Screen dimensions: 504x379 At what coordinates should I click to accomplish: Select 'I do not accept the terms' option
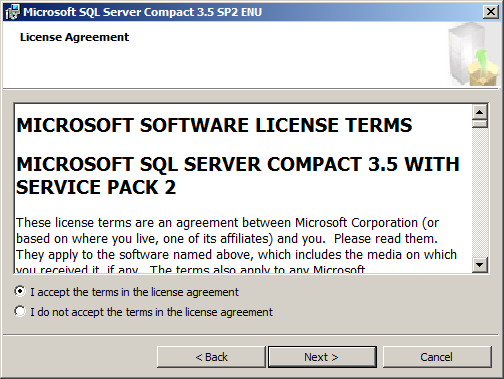20,312
